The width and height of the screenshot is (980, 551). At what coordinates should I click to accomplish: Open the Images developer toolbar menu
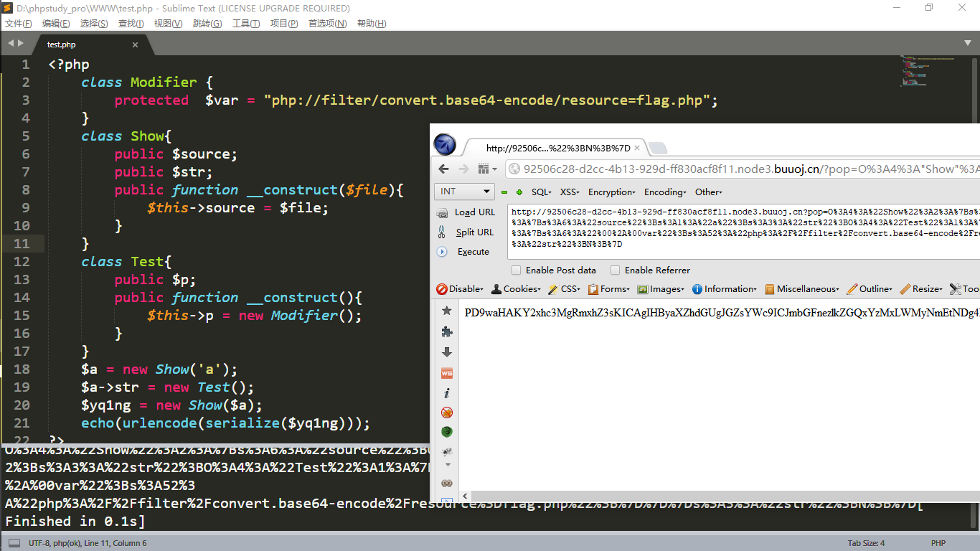(x=661, y=289)
